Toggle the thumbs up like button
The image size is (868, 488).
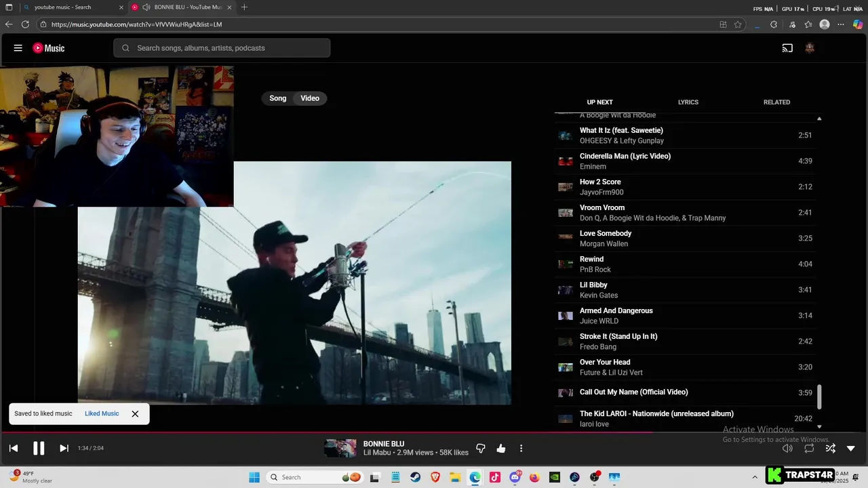tap(501, 448)
